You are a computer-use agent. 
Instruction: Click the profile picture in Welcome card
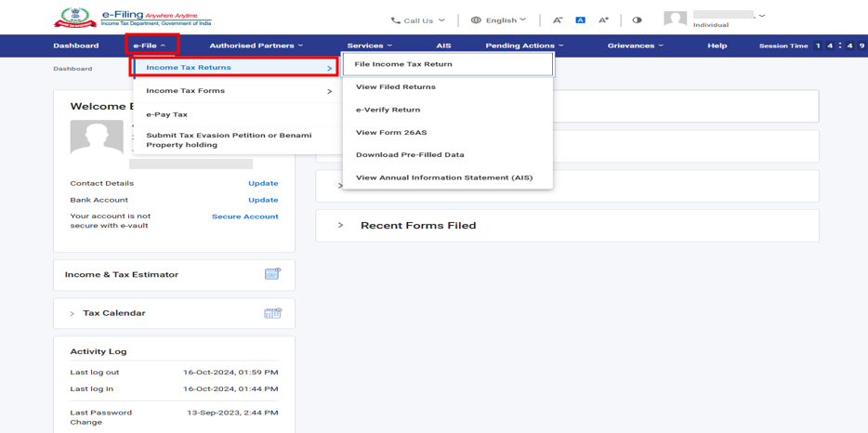coord(97,138)
